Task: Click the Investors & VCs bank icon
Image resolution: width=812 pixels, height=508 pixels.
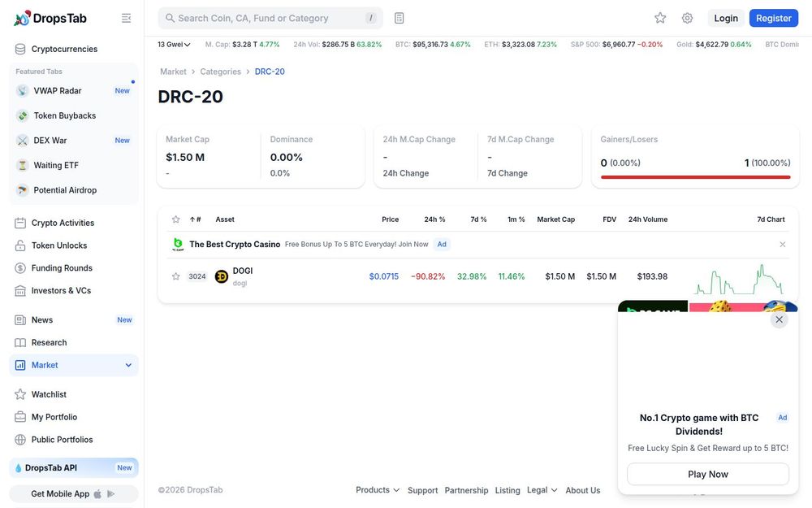Action: pyautogui.click(x=20, y=291)
